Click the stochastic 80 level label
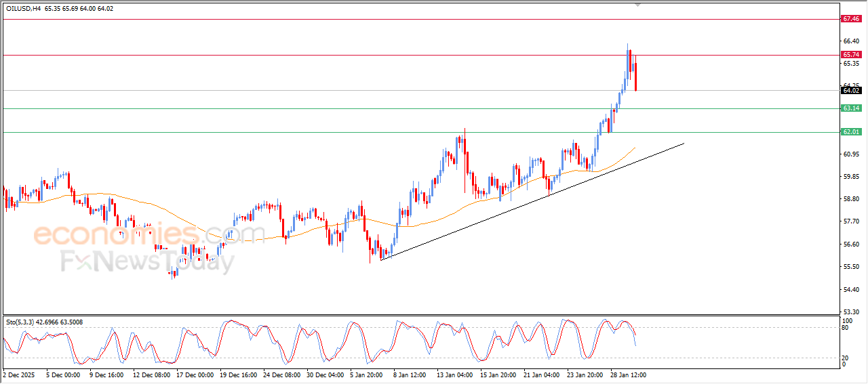 tap(845, 328)
